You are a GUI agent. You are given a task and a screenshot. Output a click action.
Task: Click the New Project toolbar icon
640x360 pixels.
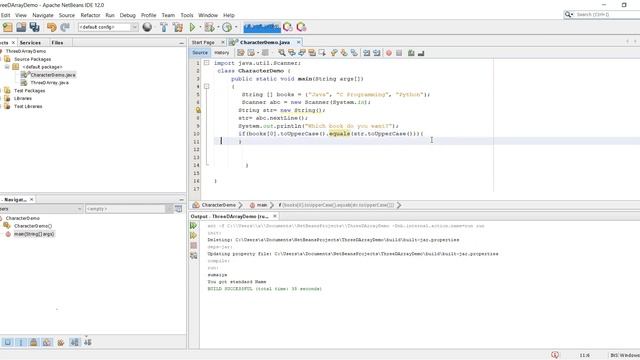[x=8, y=27]
